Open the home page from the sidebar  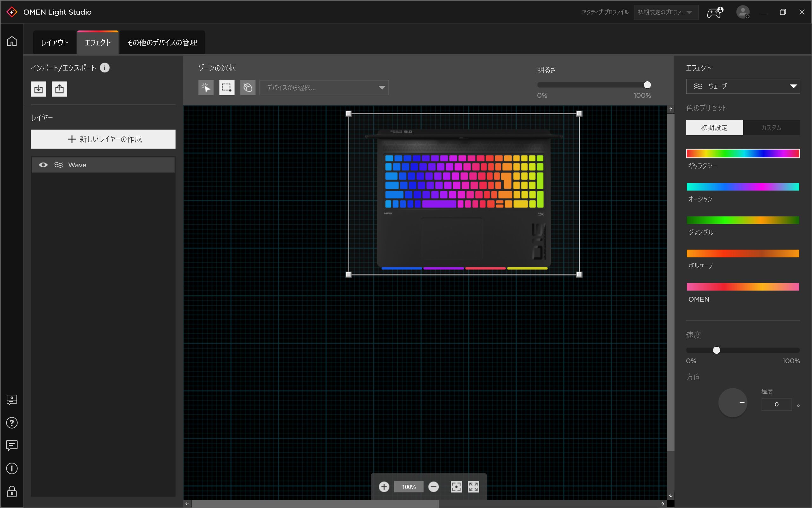click(12, 41)
